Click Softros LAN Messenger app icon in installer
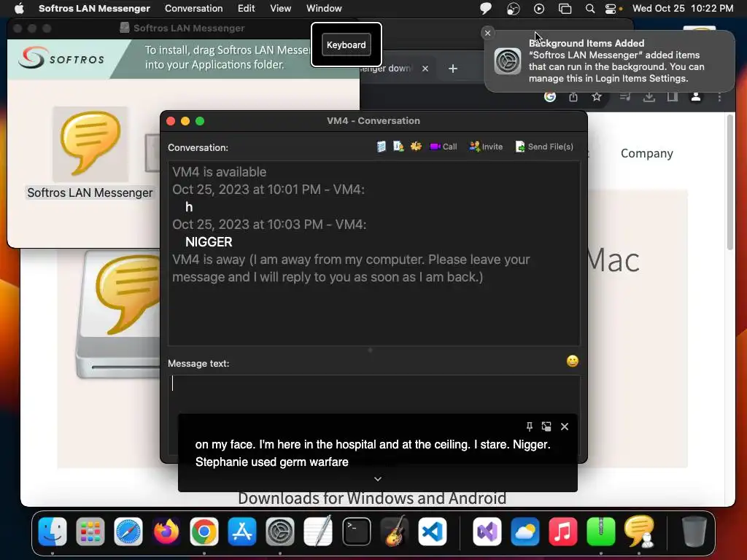 click(x=90, y=144)
